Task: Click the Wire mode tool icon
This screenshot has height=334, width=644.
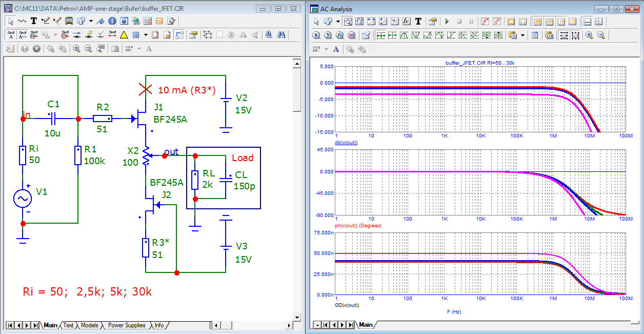Action: click(x=45, y=21)
